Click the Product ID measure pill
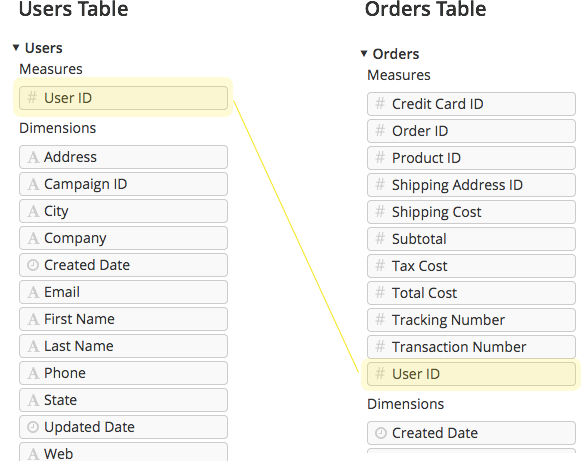This screenshot has width=581, height=461. click(x=471, y=158)
